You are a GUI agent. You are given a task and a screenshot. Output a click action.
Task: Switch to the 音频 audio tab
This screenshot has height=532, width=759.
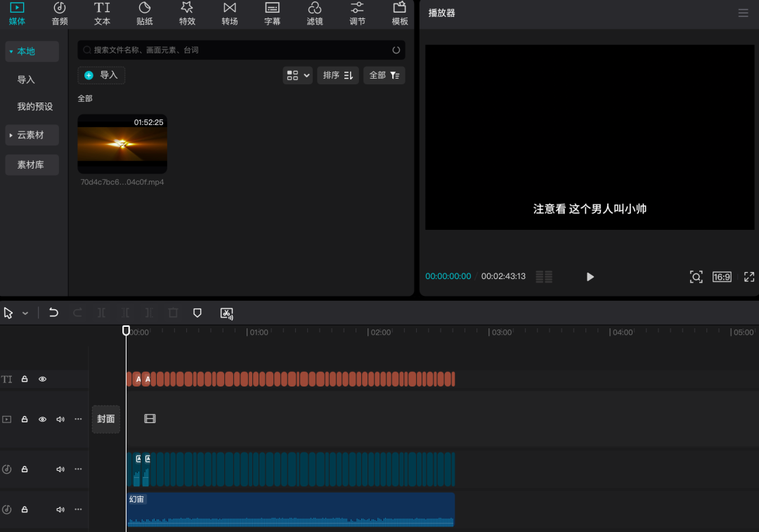pos(60,13)
